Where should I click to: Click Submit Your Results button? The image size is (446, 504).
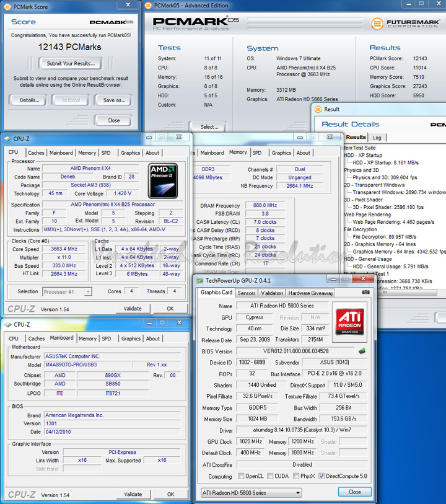71,63
